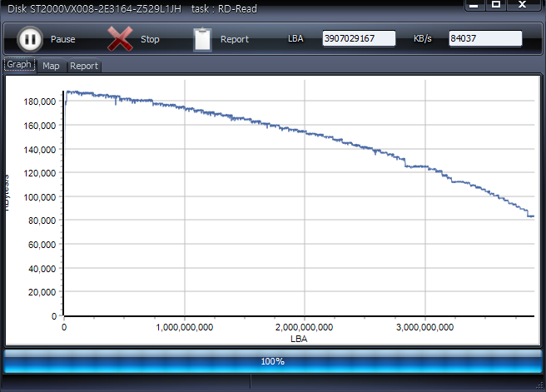Click the toolbar Report text label

click(x=235, y=39)
